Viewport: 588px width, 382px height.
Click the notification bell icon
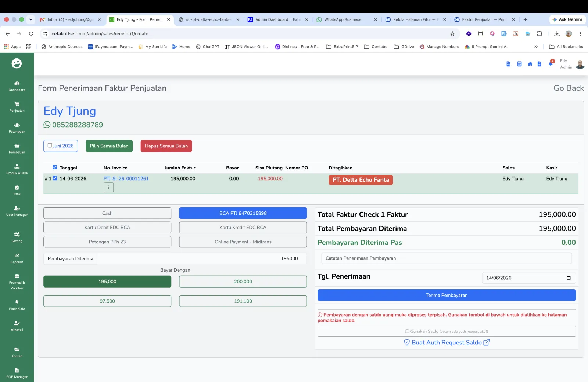[551, 64]
